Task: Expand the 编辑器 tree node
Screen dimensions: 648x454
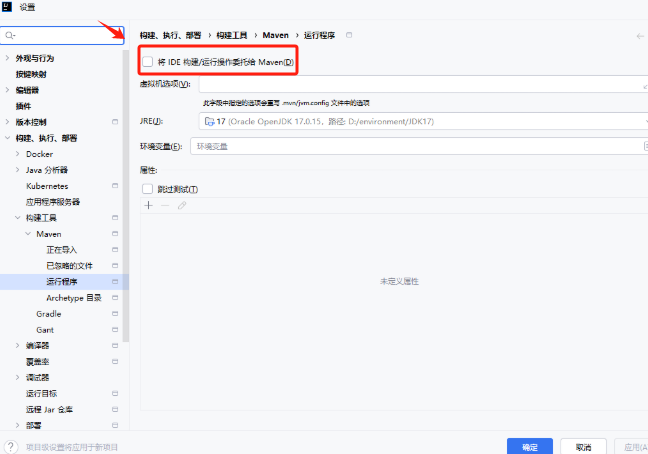Action: (7, 90)
